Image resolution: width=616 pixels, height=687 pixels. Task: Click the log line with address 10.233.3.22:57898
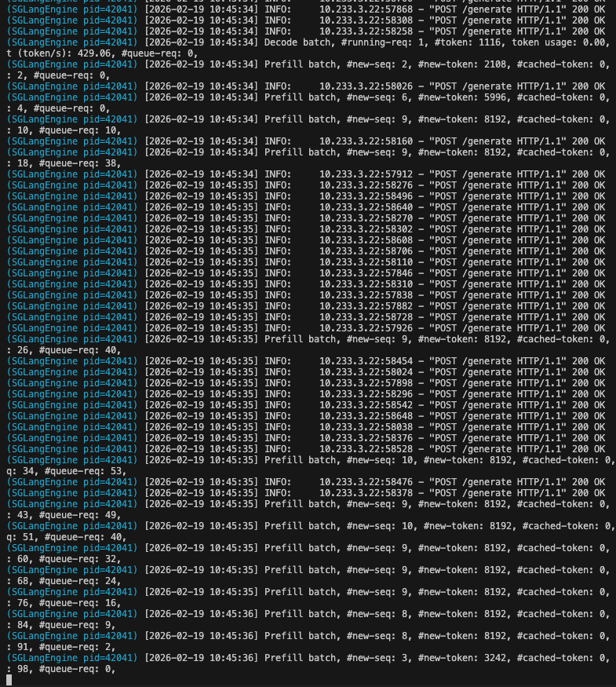pyautogui.click(x=306, y=383)
